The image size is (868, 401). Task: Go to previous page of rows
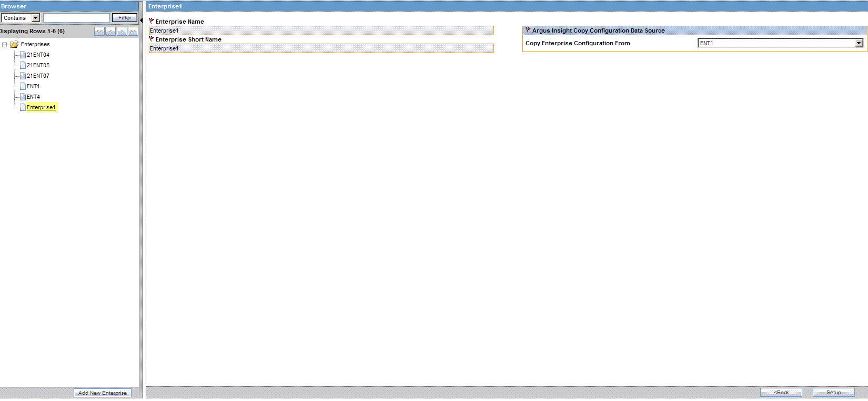coord(110,32)
